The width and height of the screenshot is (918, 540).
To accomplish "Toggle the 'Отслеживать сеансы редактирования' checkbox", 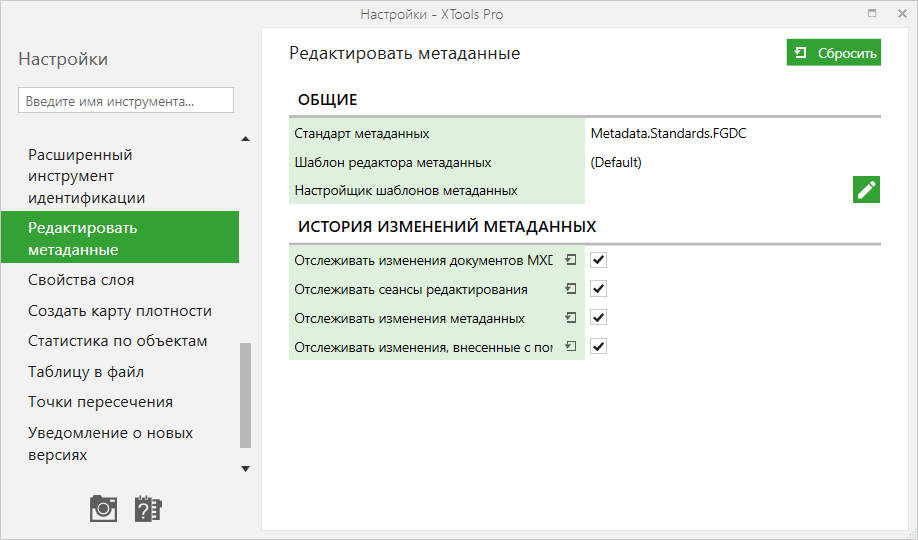I will pyautogui.click(x=598, y=289).
